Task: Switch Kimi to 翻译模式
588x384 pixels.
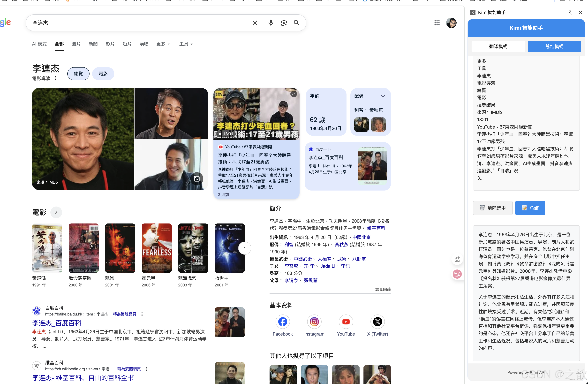Action: tap(498, 46)
